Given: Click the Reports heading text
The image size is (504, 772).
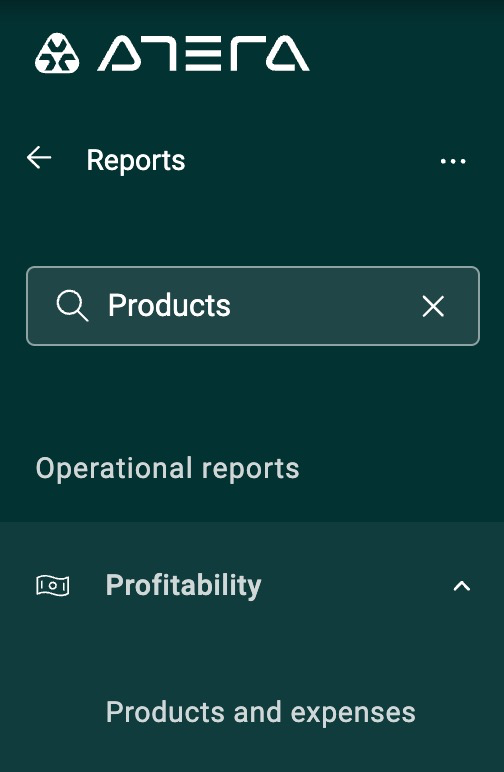Looking at the screenshot, I should (x=136, y=161).
